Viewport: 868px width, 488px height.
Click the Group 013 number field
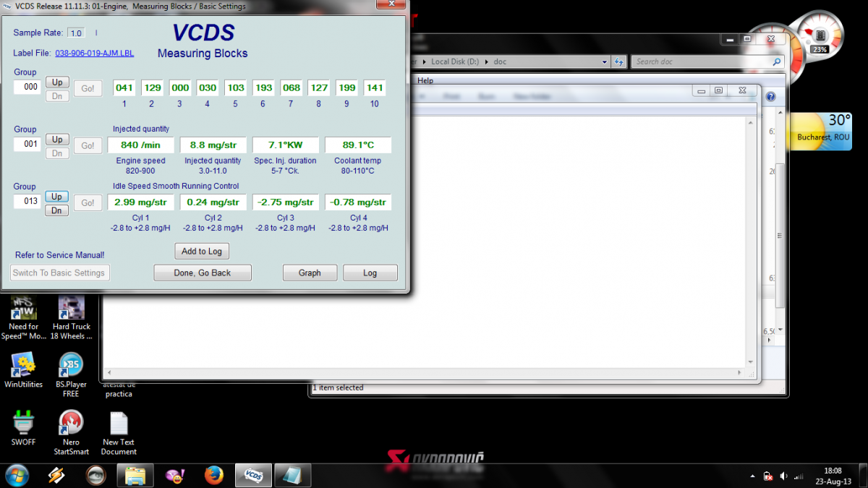27,202
